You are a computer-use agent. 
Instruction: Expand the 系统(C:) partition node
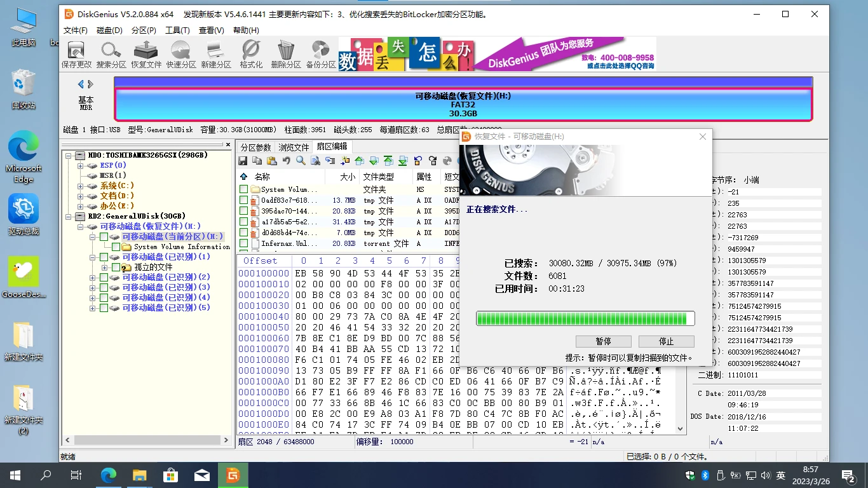81,186
